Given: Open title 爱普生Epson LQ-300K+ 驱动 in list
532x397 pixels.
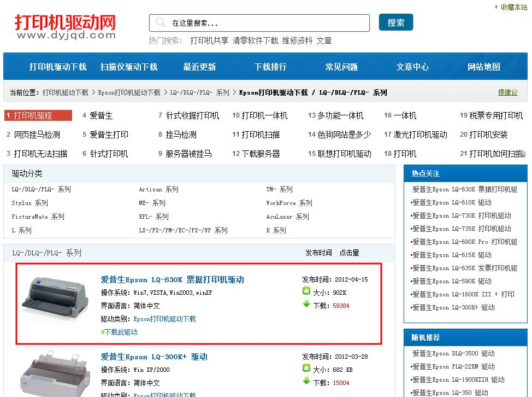Looking at the screenshot, I should pyautogui.click(x=154, y=357).
